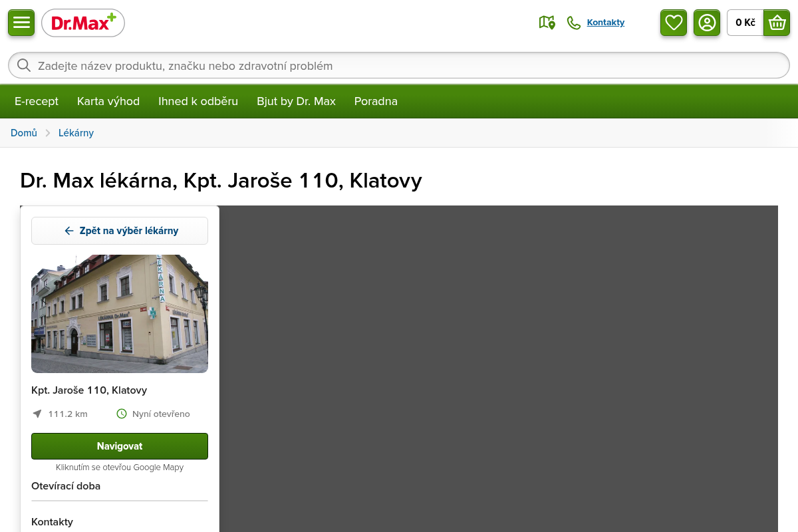The width and height of the screenshot is (798, 532).
Task: Open the user account icon
Action: (x=707, y=23)
